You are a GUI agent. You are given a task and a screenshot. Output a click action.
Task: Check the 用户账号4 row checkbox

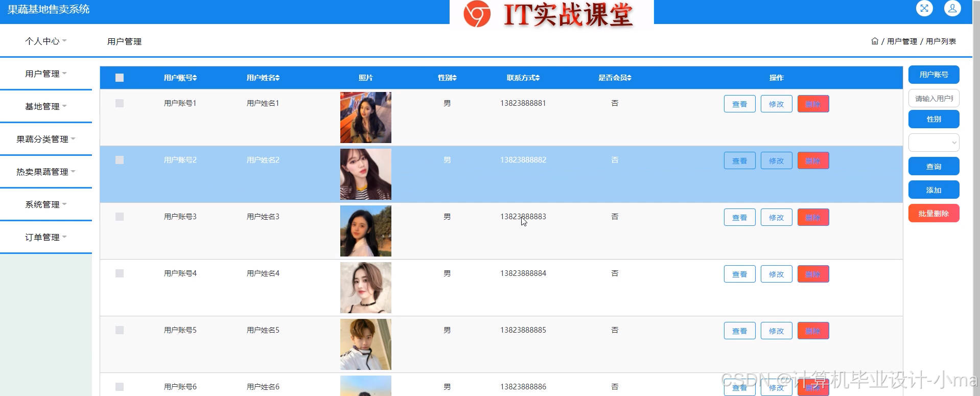click(x=120, y=273)
